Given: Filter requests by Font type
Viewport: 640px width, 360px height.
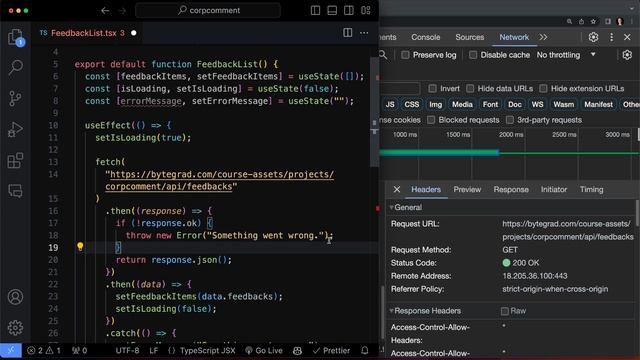Looking at the screenshot, I should tap(490, 104).
